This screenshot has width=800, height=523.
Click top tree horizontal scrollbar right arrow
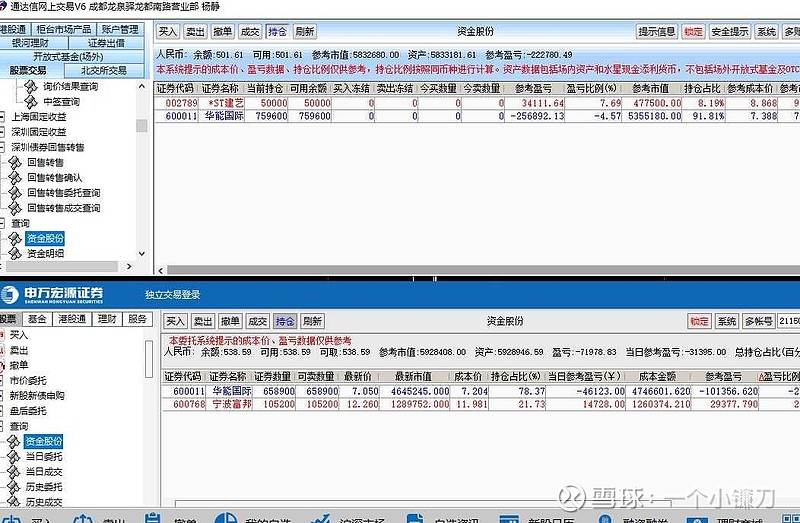[129, 266]
